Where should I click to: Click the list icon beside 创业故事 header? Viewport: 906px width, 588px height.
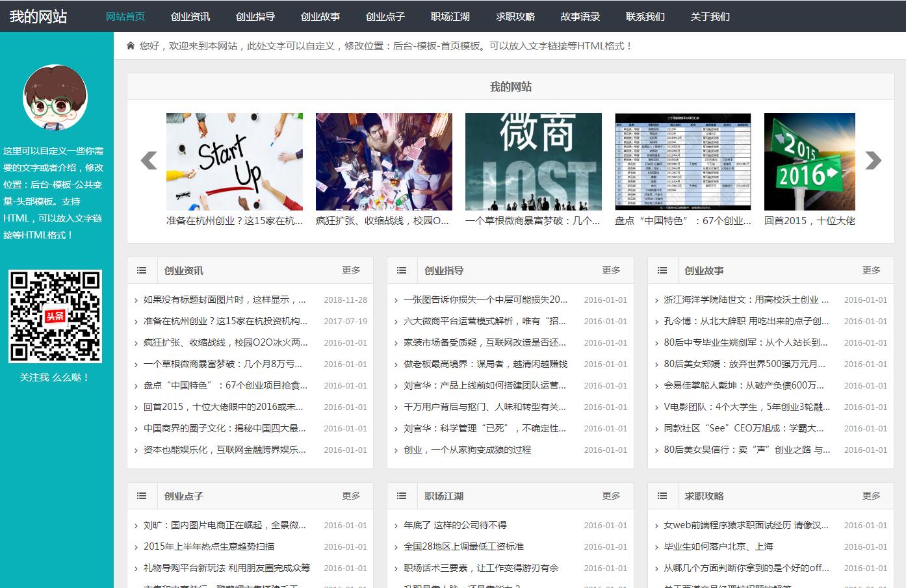[x=662, y=270]
